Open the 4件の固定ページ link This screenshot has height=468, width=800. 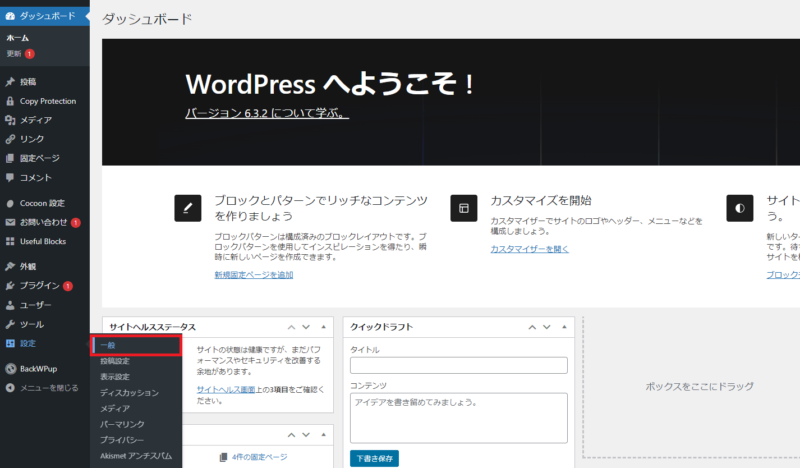(x=259, y=457)
